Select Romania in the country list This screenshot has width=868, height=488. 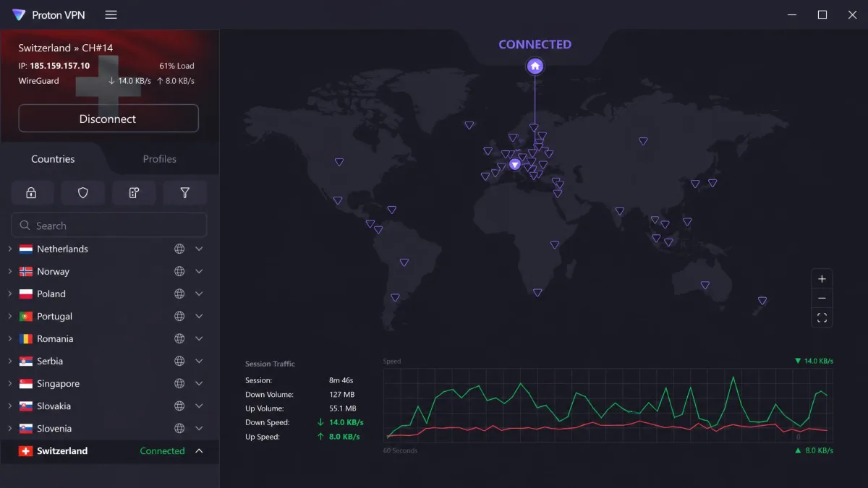point(55,338)
